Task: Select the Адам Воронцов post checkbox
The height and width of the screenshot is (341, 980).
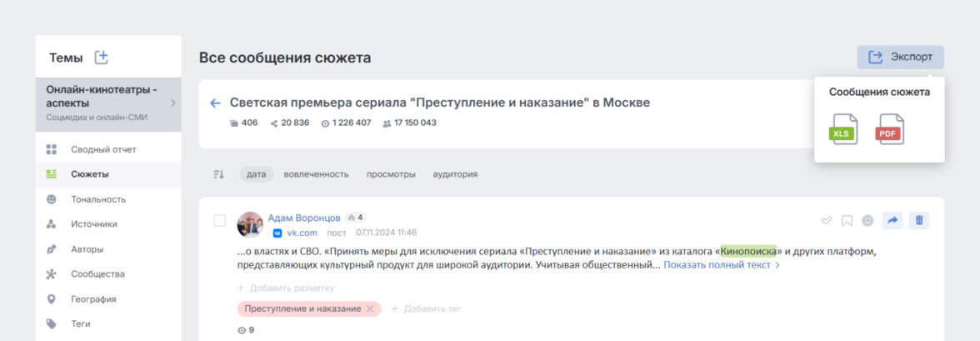Action: 220,220
